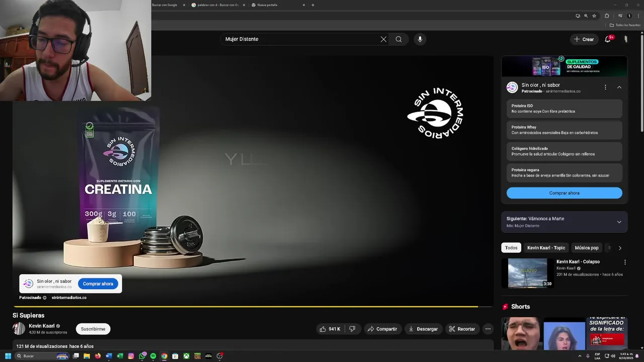Open Instagram from the taskbar
The width and height of the screenshot is (644, 362).
tap(131, 356)
